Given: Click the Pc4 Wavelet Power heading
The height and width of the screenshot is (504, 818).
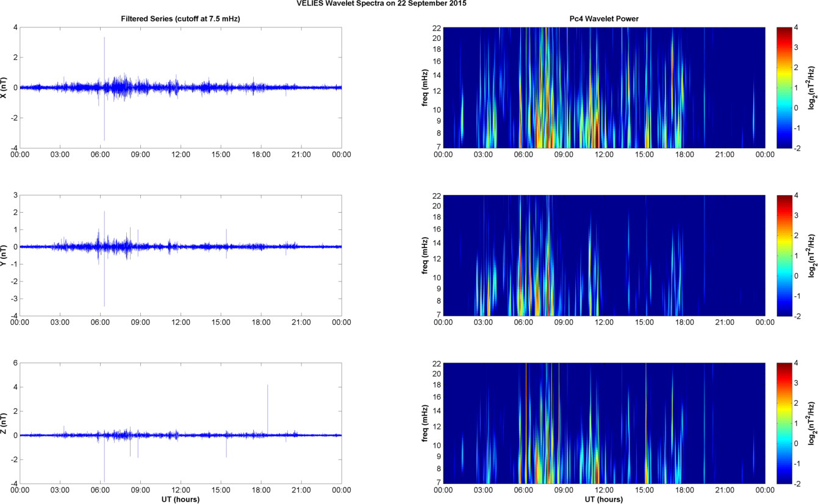Looking at the screenshot, I should tap(604, 19).
